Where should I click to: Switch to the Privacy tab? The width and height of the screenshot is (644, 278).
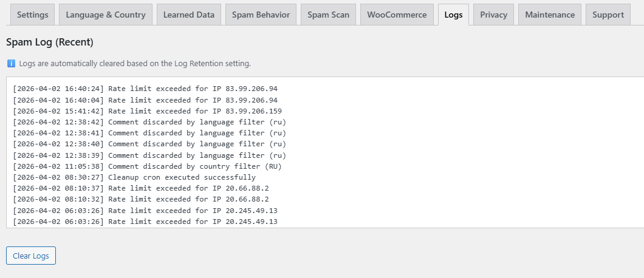click(x=493, y=15)
